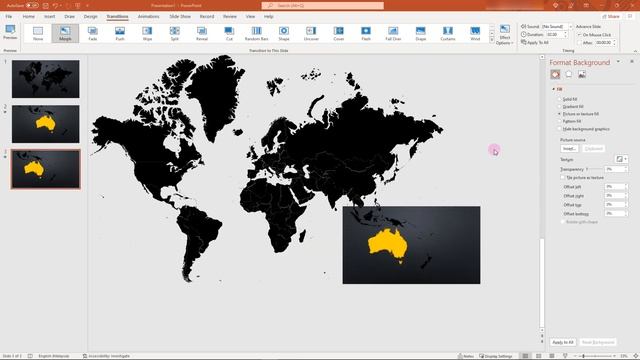Collapse the Fill section
This screenshot has width=640, height=360.
click(x=554, y=89)
